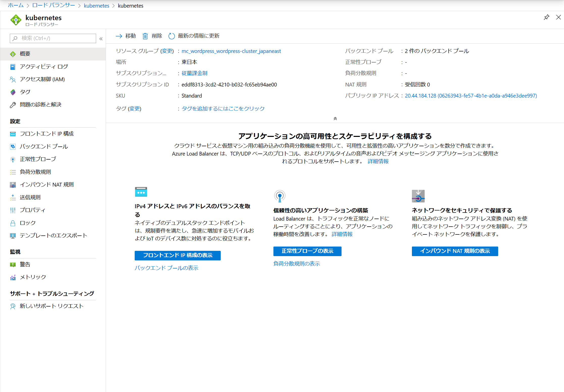
Task: Click the 新しいサポート リクエスト icon
Action: [13, 306]
